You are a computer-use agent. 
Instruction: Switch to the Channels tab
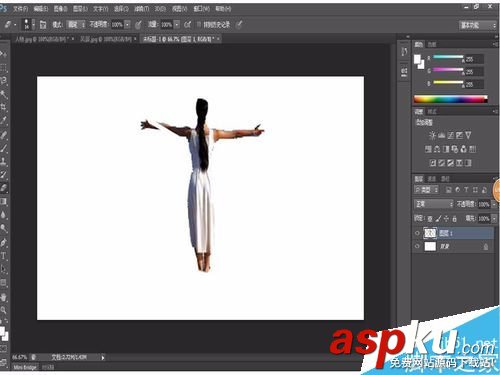coord(432,179)
